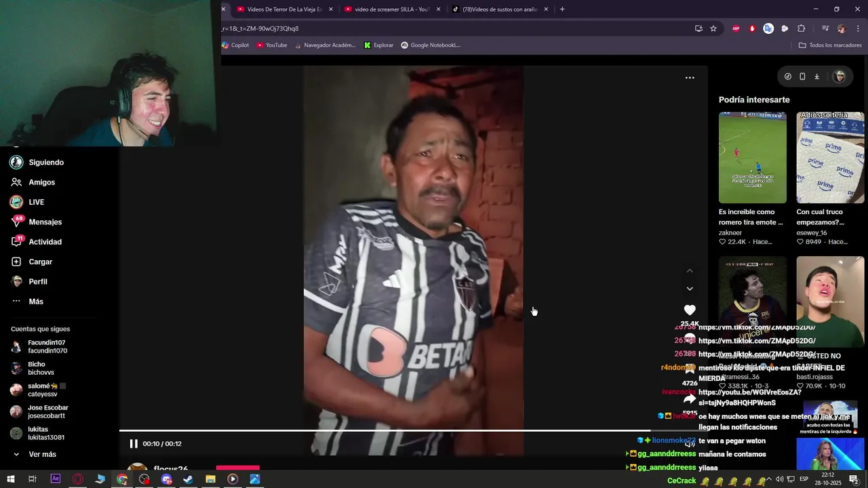This screenshot has width=868, height=488.
Task: Open Copilot bookmark
Action: click(235, 45)
